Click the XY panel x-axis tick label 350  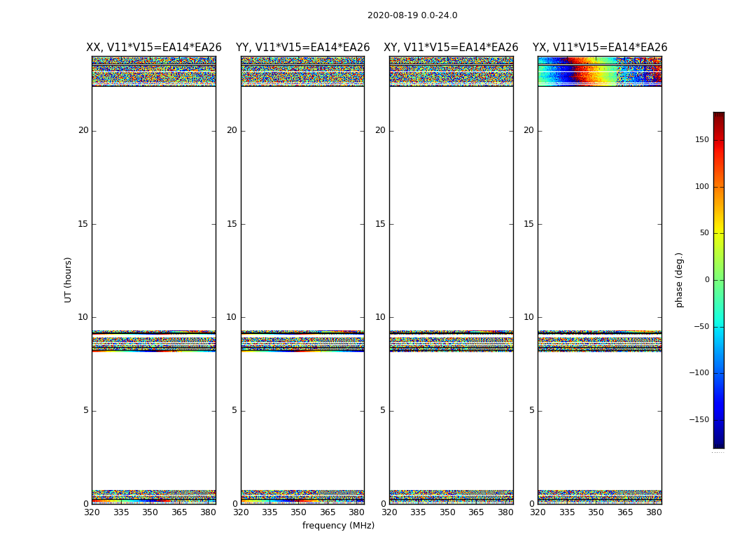pyautogui.click(x=447, y=512)
